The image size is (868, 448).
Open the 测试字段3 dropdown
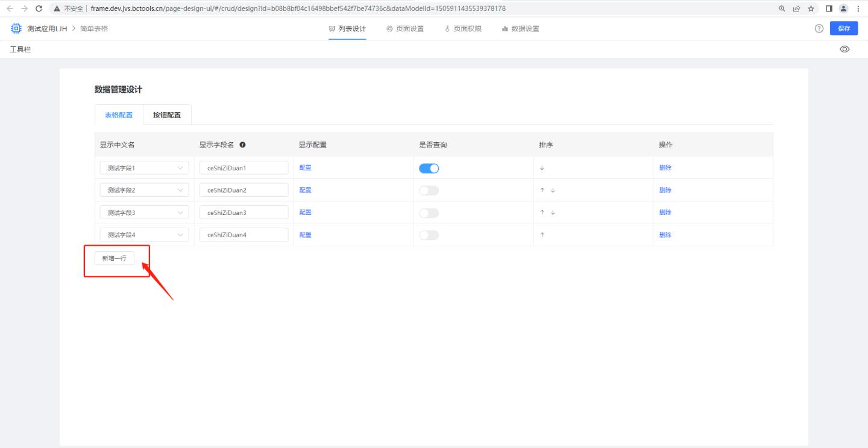[144, 213]
